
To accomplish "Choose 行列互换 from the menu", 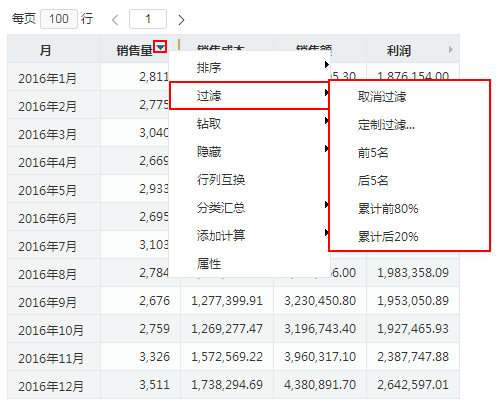I will pos(249,180).
